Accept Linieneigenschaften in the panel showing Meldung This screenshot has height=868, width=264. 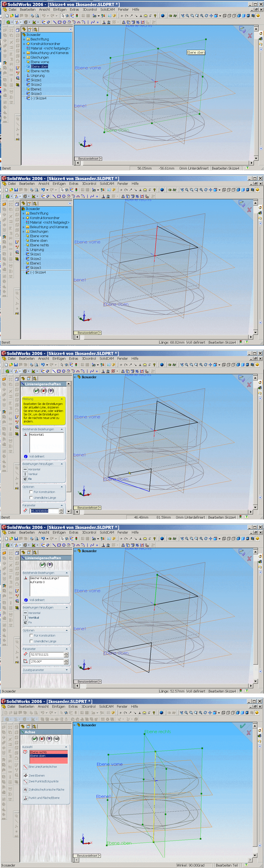(36, 391)
